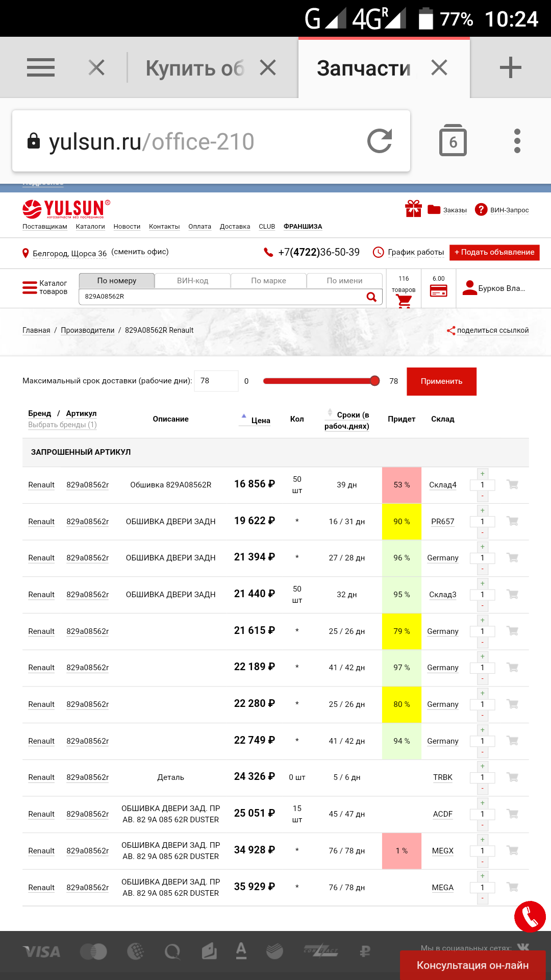The width and height of the screenshot is (551, 980).
Task: Open the tab switcher showing 6 tabs
Action: click(453, 140)
